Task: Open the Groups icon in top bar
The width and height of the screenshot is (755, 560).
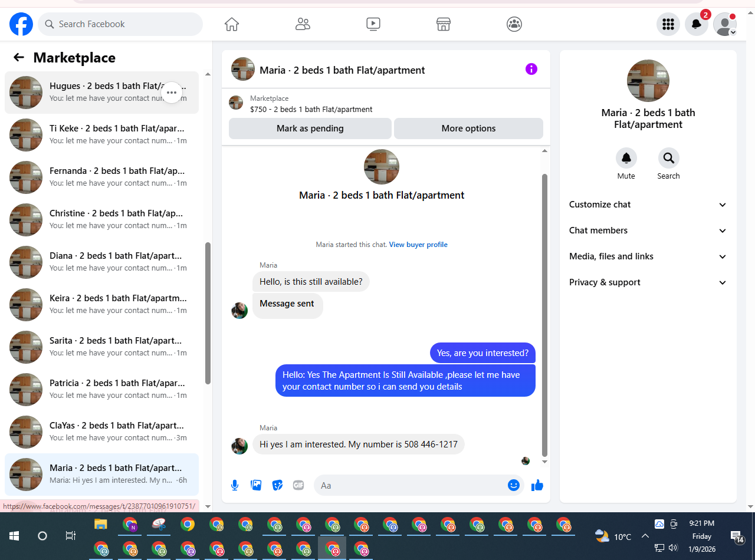Action: click(x=514, y=24)
